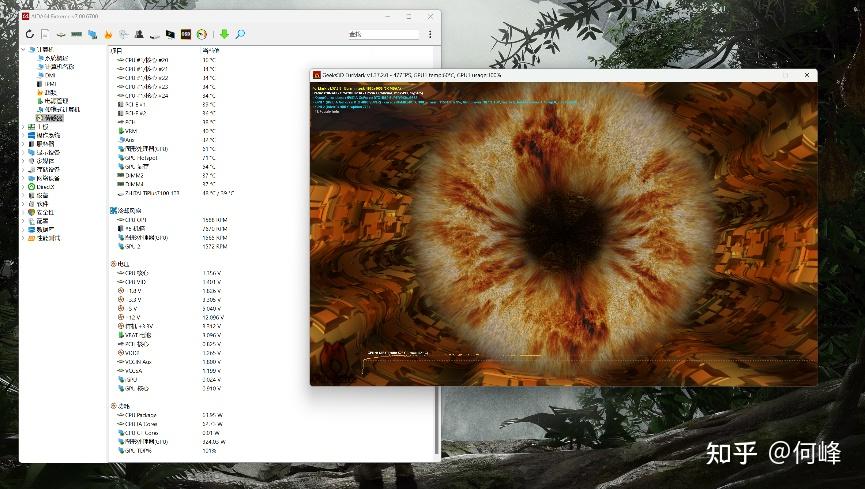Expand the 服务器 tree node chevron
The width and height of the screenshot is (865, 489).
pyautogui.click(x=23, y=143)
